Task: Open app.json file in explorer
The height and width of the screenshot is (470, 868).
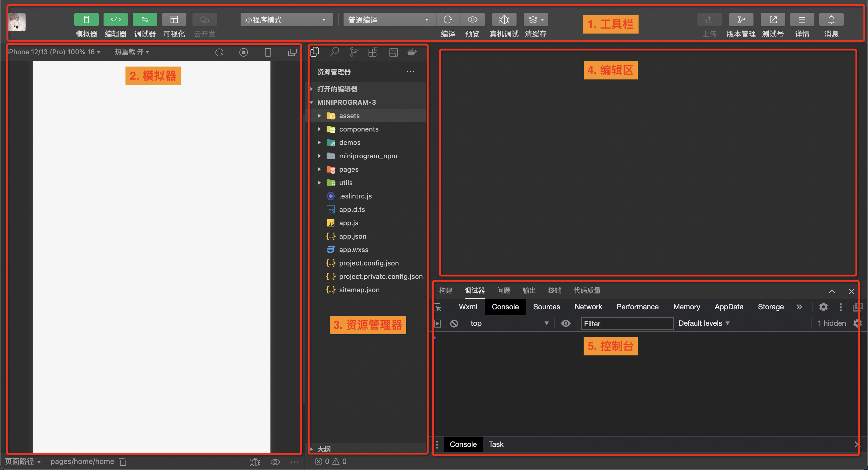Action: [x=352, y=236]
